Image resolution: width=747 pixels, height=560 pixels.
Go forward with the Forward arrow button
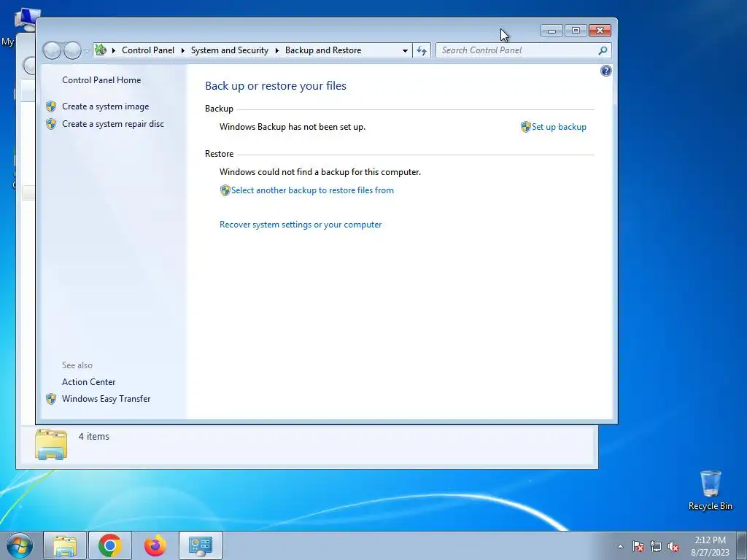tap(72, 50)
